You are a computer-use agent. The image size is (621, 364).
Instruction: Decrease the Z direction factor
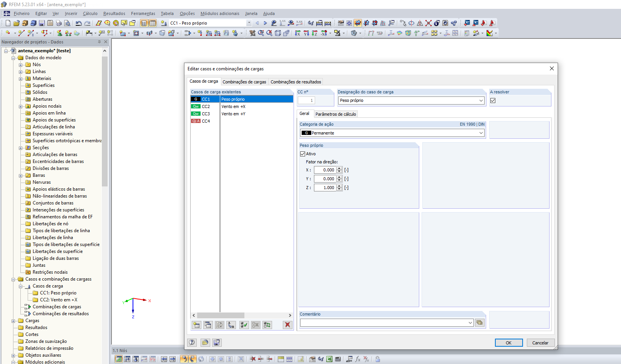click(x=339, y=189)
